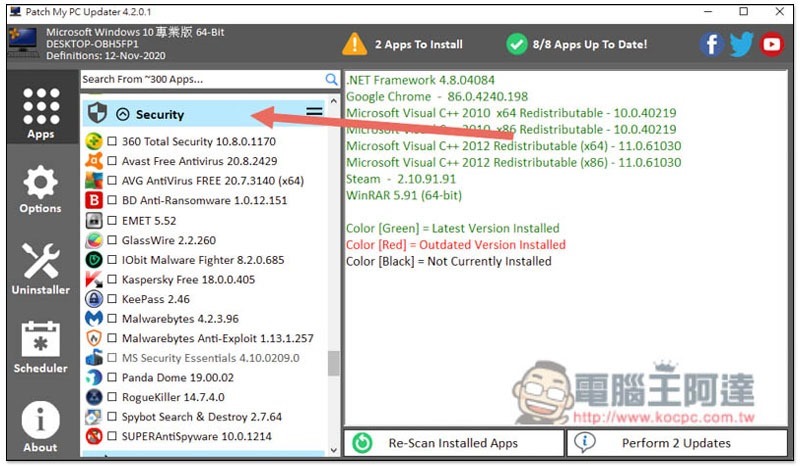
Task: Click Perform 2 Updates button
Action: (677, 443)
